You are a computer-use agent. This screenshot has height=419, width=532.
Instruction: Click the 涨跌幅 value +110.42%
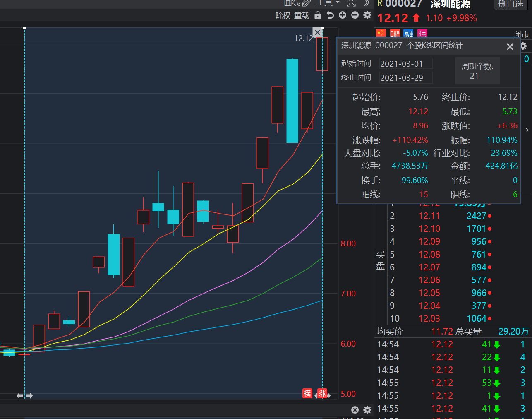(410, 140)
